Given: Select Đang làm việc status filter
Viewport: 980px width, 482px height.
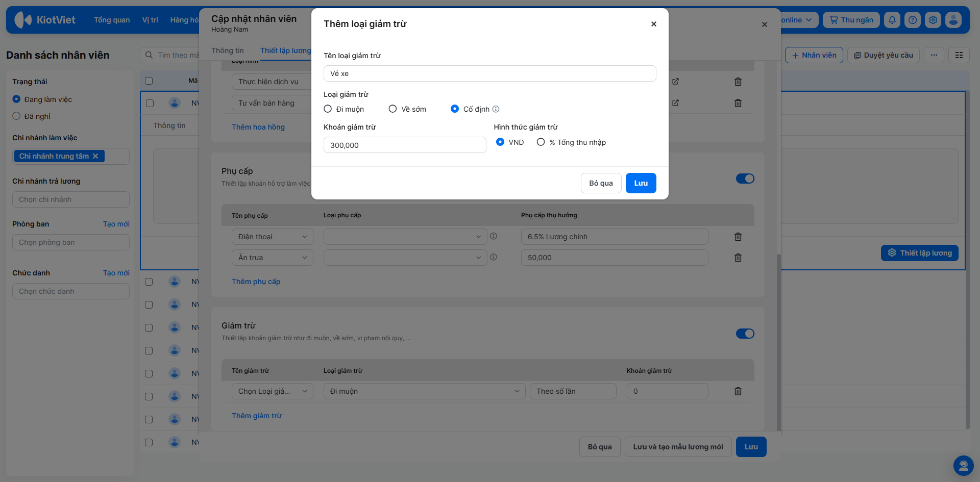Looking at the screenshot, I should tap(16, 99).
